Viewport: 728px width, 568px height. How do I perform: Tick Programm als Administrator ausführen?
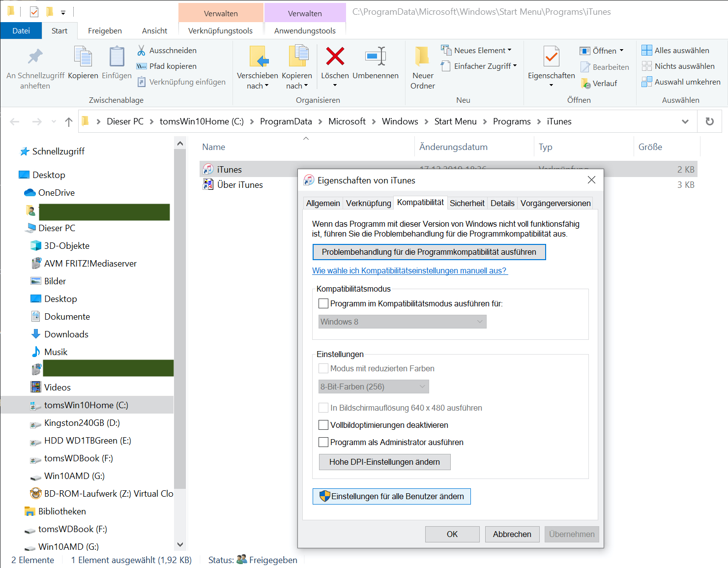323,442
